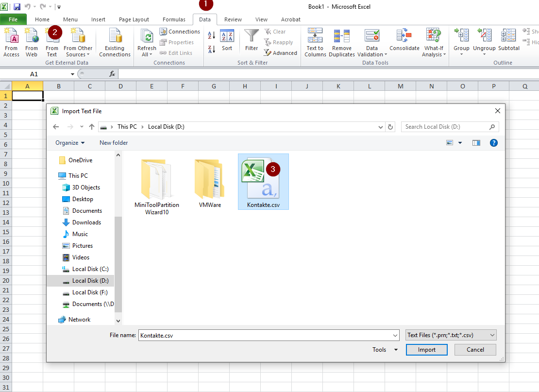The height and width of the screenshot is (392, 539).
Task: Open the Review tab
Action: (x=233, y=19)
